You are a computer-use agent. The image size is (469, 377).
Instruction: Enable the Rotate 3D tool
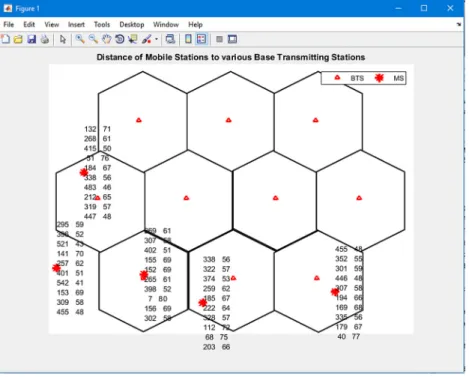pos(120,39)
